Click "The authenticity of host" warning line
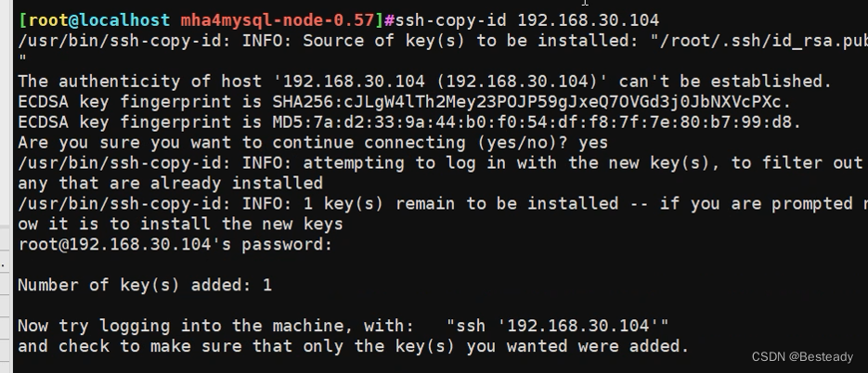868x373 pixels. pos(424,81)
